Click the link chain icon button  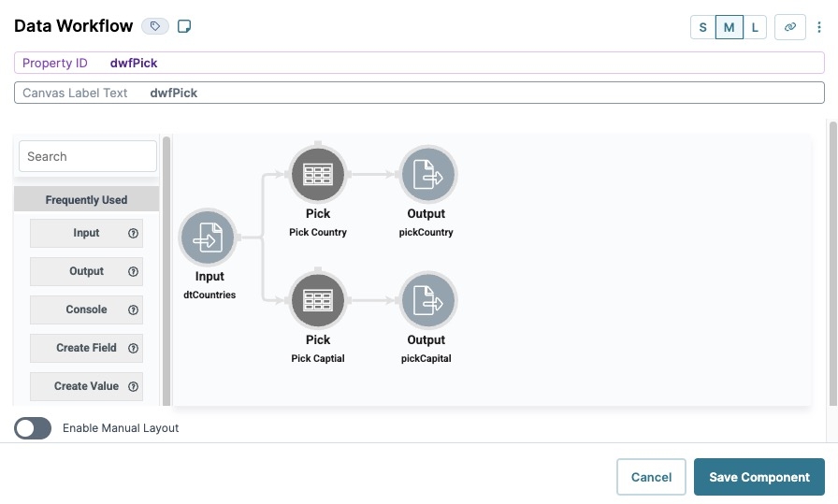pos(790,27)
